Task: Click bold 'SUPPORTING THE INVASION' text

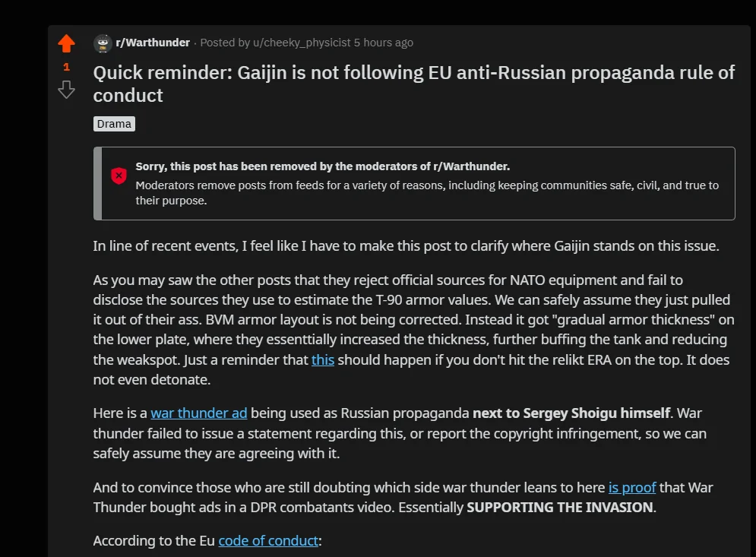Action: click(560, 508)
